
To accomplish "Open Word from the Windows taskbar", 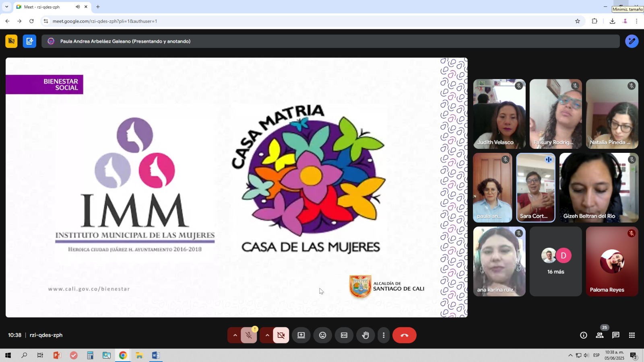I will [x=156, y=355].
